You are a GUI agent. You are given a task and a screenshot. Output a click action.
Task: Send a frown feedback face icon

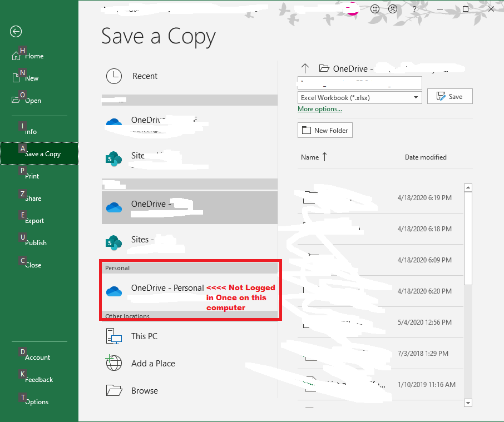pos(393,9)
